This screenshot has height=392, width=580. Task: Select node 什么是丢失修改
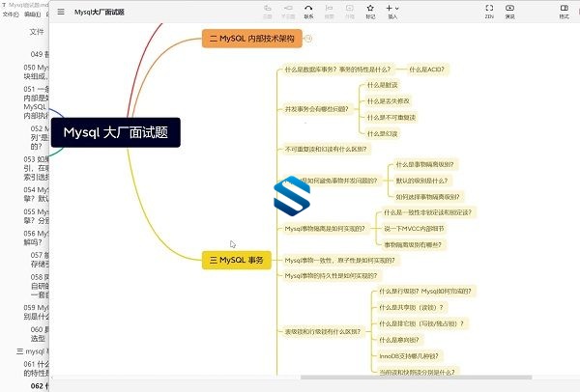(x=388, y=100)
